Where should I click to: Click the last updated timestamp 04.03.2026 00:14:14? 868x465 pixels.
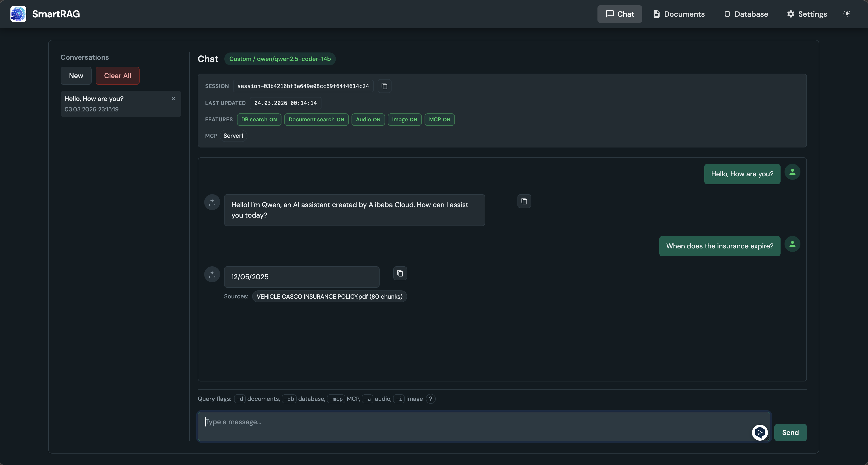pyautogui.click(x=285, y=103)
